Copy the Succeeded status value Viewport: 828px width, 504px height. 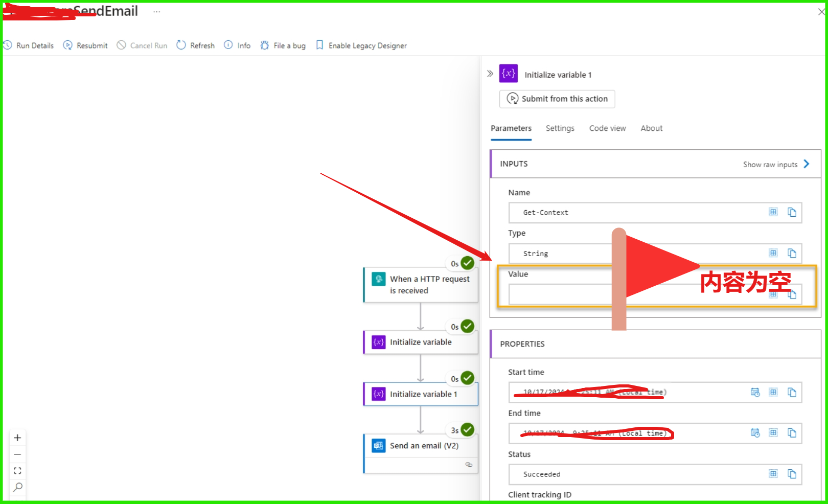(792, 474)
